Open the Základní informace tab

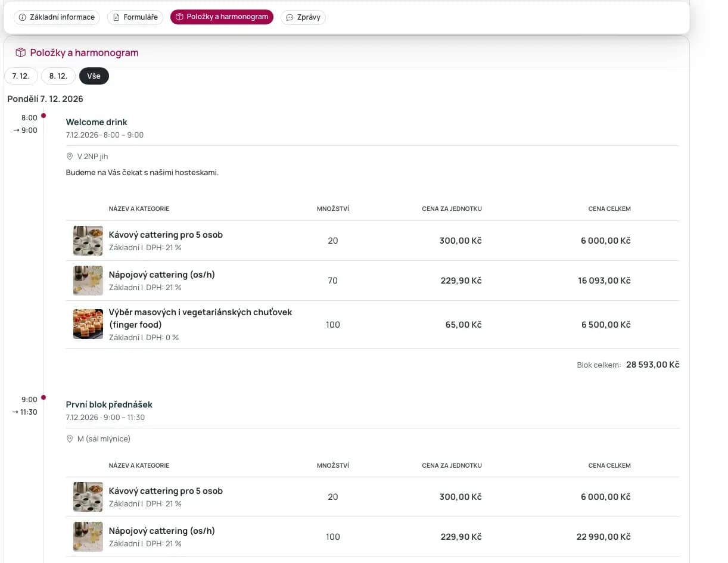point(57,17)
